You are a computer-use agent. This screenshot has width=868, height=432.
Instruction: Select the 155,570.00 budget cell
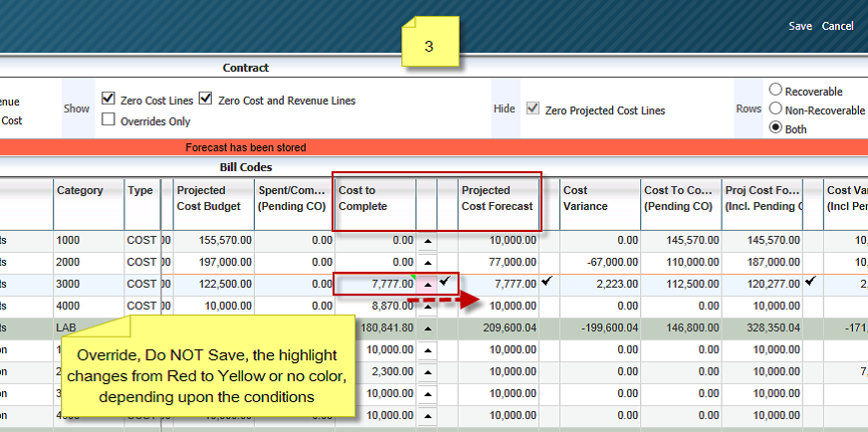tap(214, 240)
